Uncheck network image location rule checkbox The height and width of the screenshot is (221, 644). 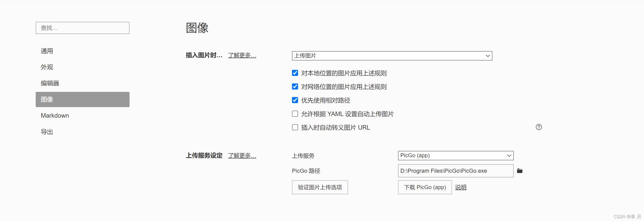coord(295,87)
